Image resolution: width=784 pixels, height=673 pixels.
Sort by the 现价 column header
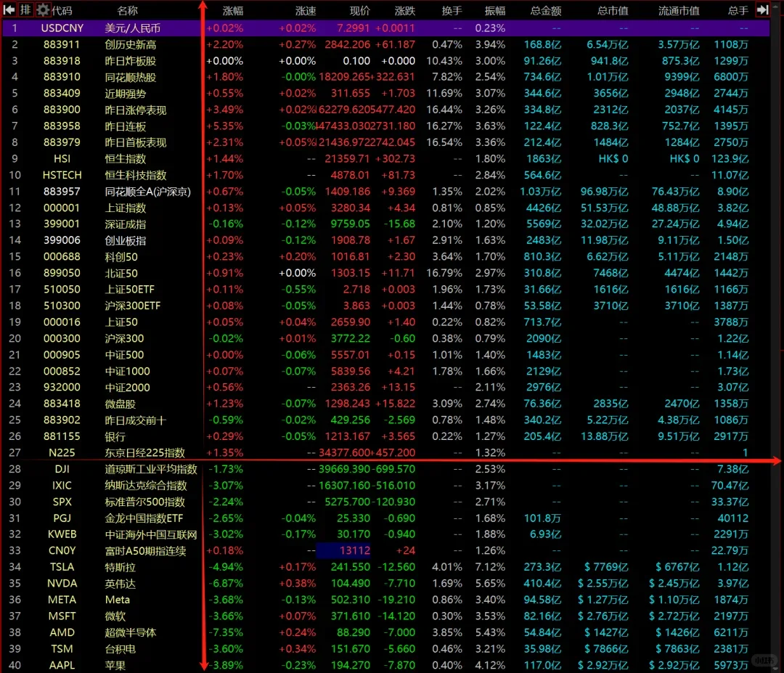pos(359,10)
